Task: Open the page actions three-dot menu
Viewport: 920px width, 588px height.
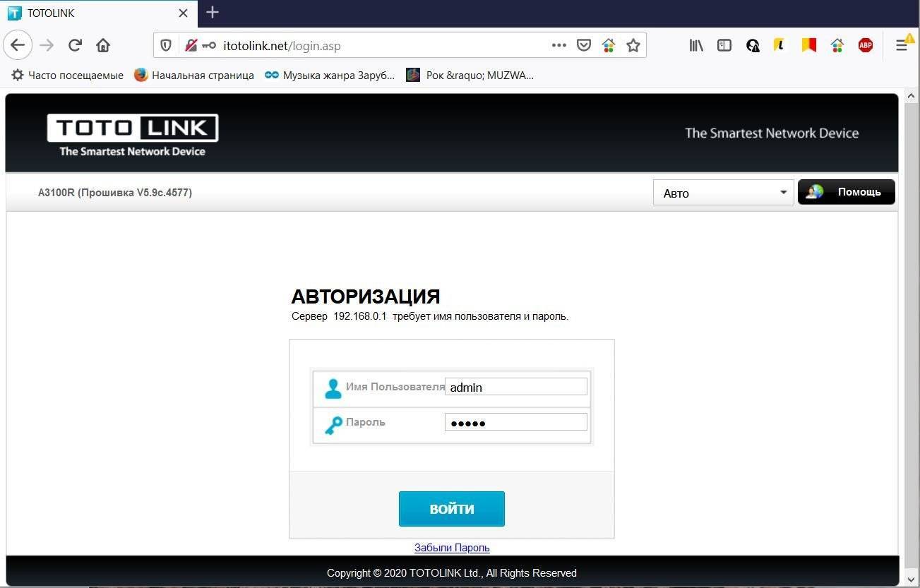Action: click(x=558, y=46)
